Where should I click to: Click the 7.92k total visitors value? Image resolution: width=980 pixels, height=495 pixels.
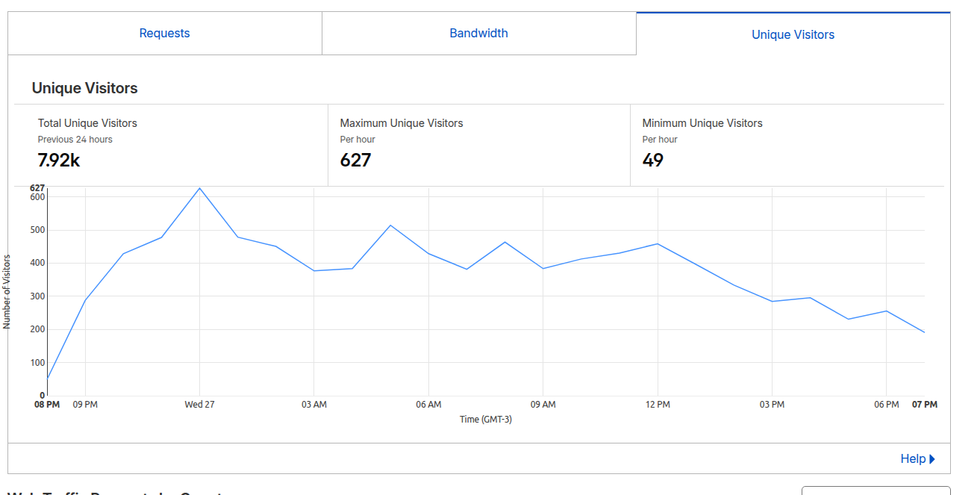(x=58, y=160)
